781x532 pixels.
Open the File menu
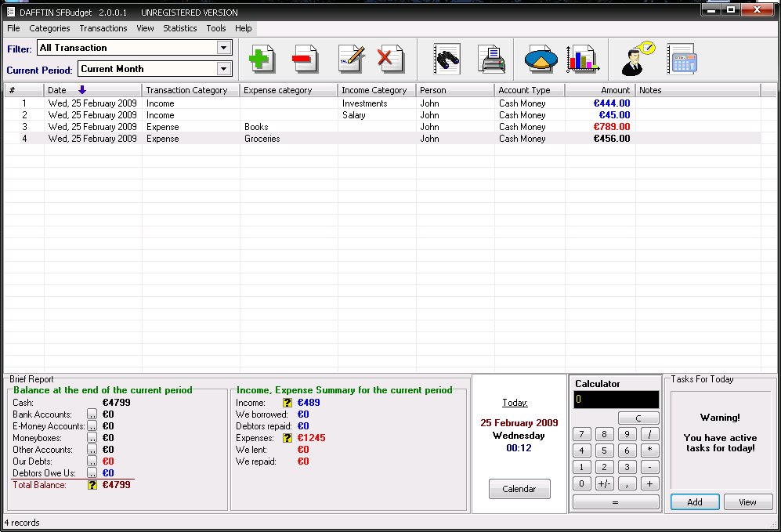[x=13, y=28]
